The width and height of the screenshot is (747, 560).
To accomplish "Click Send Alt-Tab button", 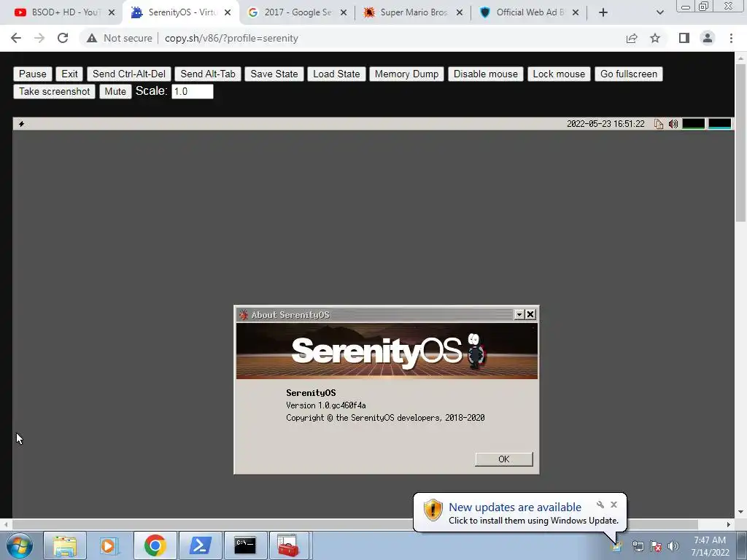I will pyautogui.click(x=208, y=74).
